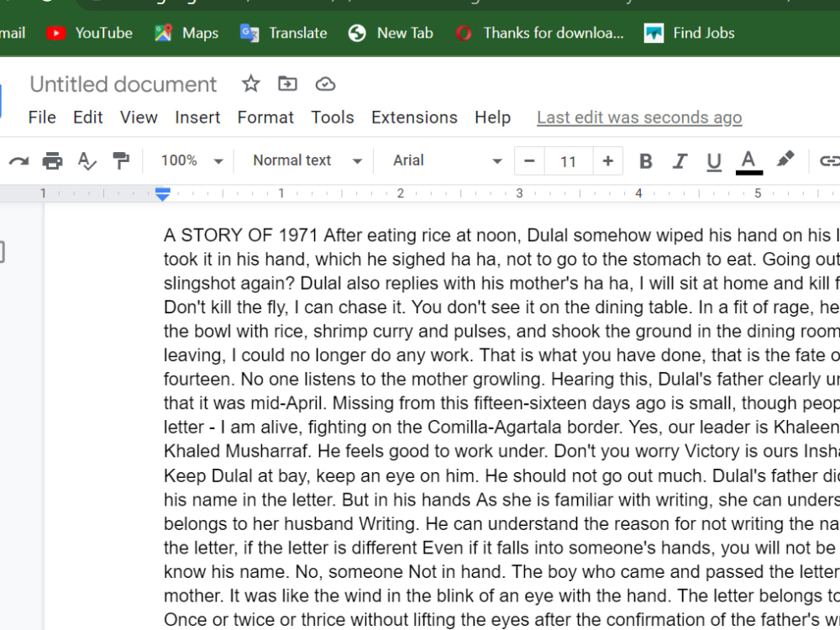
Task: Select the Paint format tool
Action: tap(121, 160)
